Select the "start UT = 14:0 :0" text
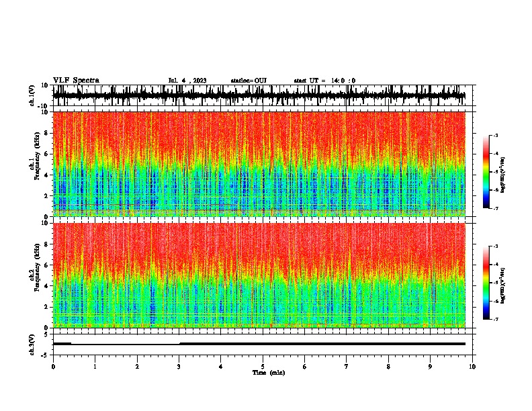532x411 pixels. pyautogui.click(x=324, y=81)
